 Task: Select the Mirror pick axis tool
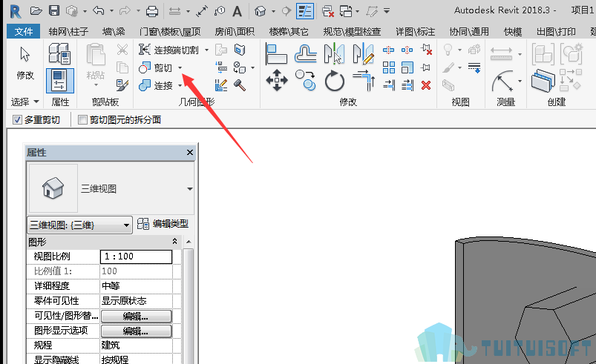pyautogui.click(x=335, y=53)
